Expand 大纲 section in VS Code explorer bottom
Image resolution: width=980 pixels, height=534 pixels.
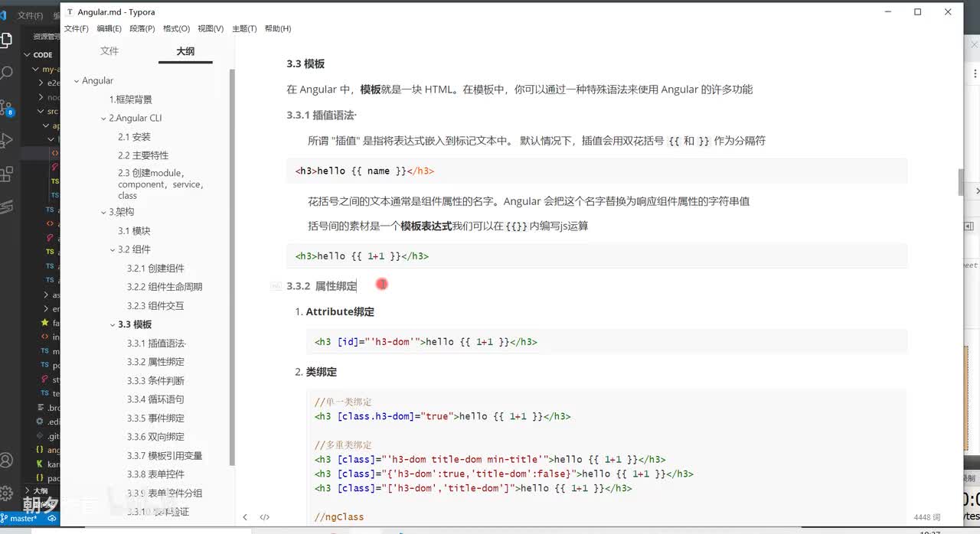pyautogui.click(x=28, y=491)
